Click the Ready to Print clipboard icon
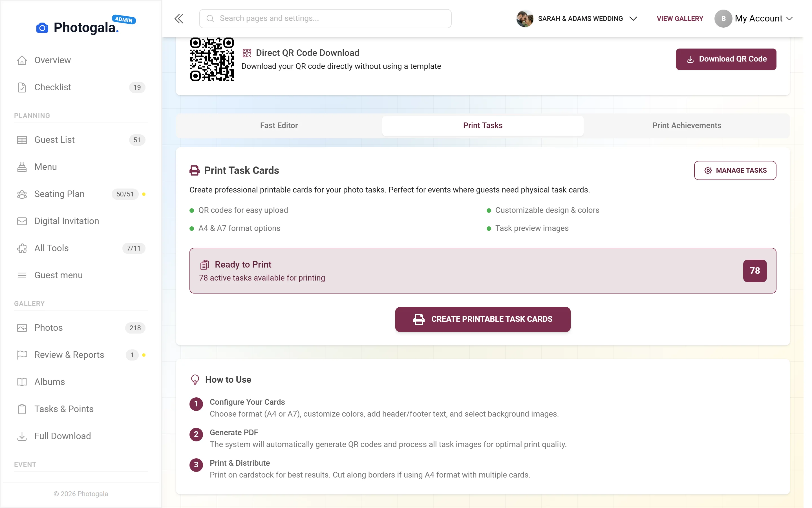812x508 pixels. [205, 265]
